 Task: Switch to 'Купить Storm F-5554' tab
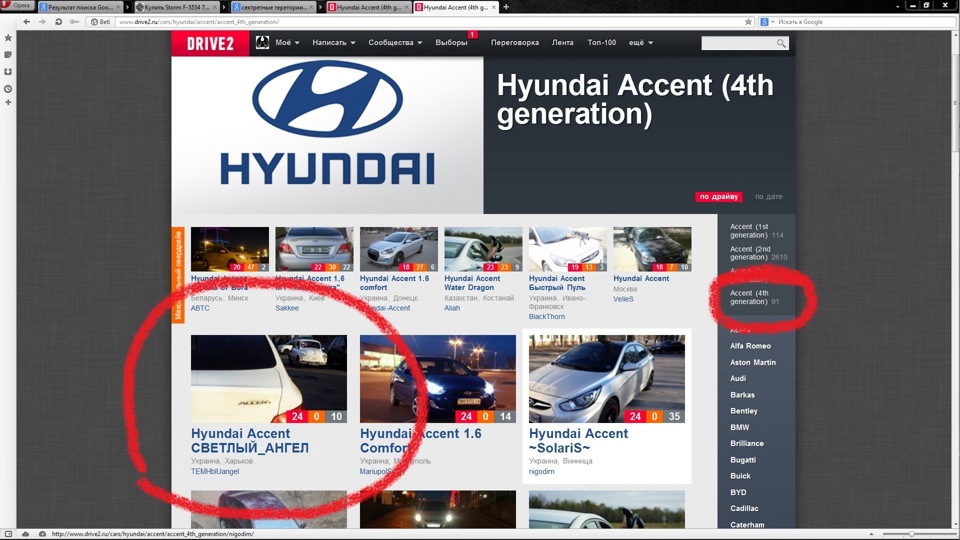coord(176,7)
